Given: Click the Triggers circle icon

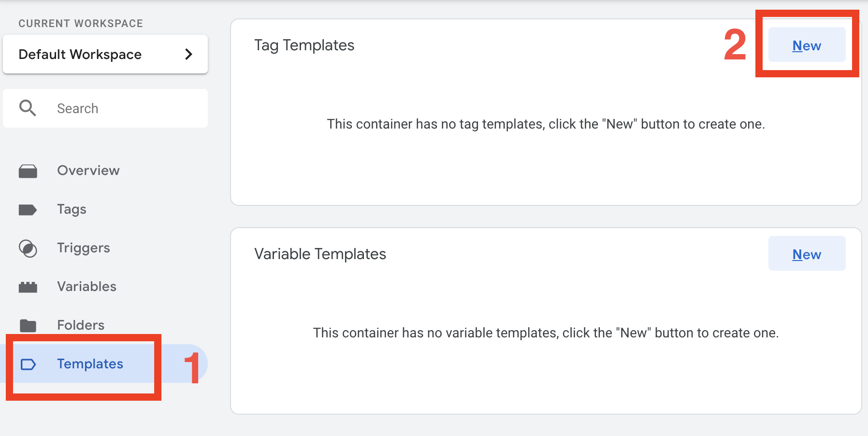Looking at the screenshot, I should [28, 248].
